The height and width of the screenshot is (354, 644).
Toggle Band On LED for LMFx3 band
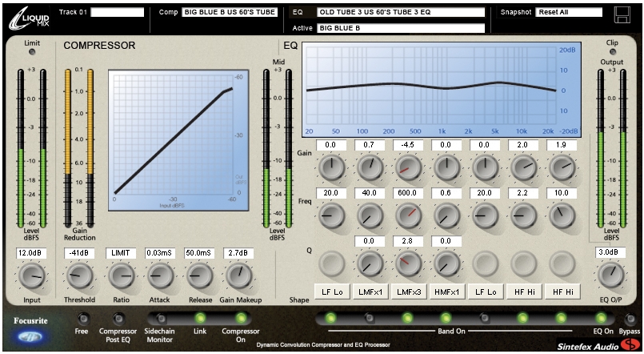click(x=407, y=318)
